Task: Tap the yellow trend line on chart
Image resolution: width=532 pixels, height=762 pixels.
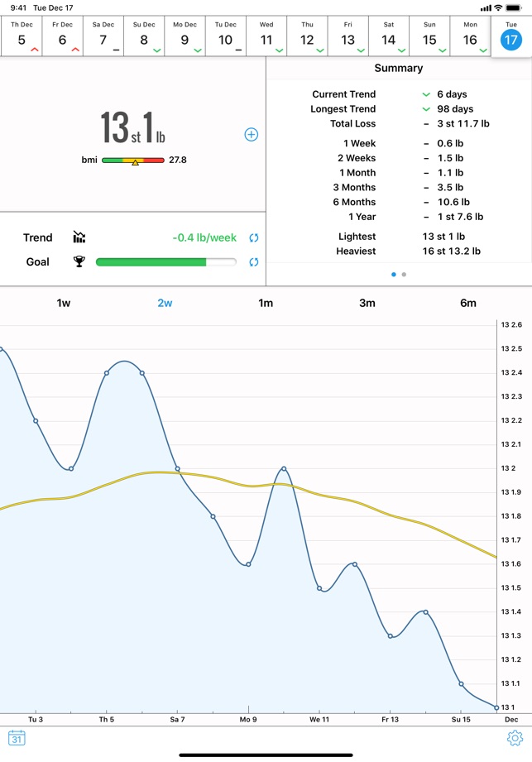Action: tap(248, 486)
